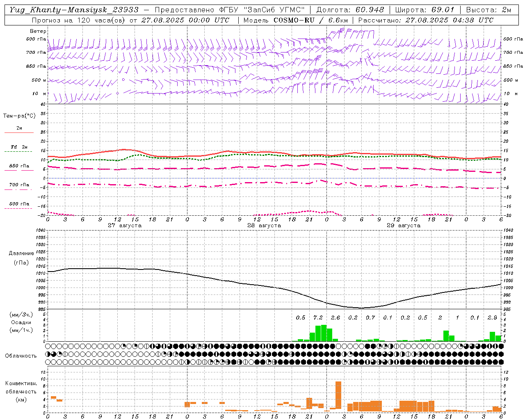This screenshot has width=525, height=420.
Task: Click the (км) unit under convective cloud label
Action: (x=21, y=399)
